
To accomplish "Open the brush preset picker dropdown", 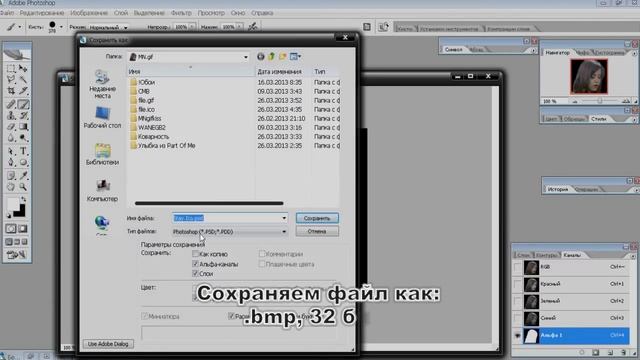I will [61, 27].
